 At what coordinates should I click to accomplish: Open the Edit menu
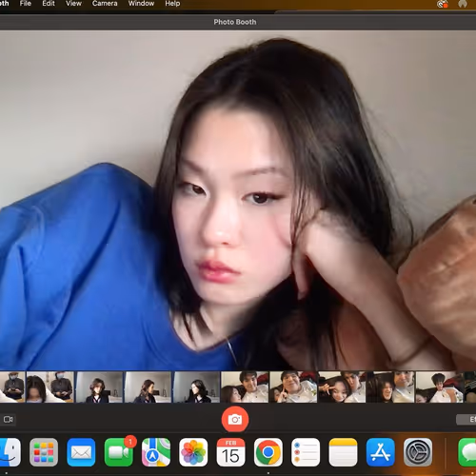tap(49, 4)
